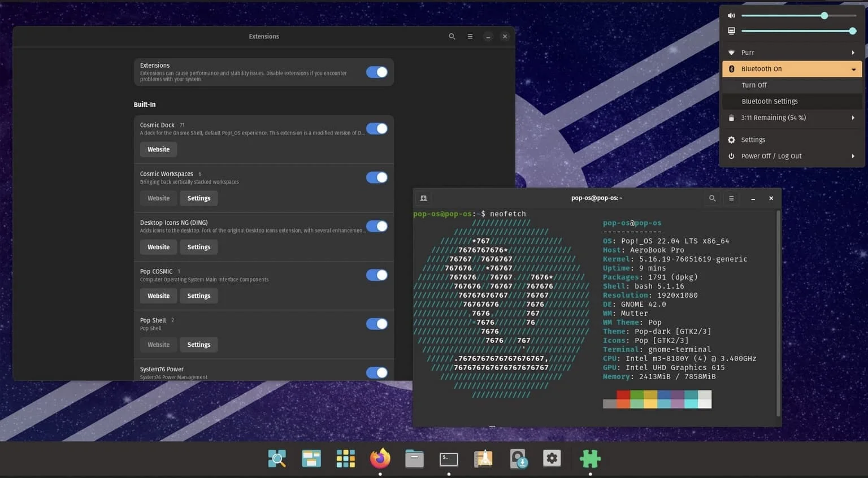Click the 'Host: AeroBook Pro' line
This screenshot has height=478, width=868.
tap(644, 250)
